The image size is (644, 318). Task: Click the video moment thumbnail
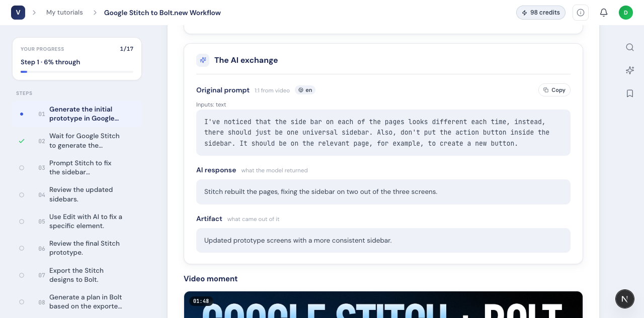click(x=383, y=304)
